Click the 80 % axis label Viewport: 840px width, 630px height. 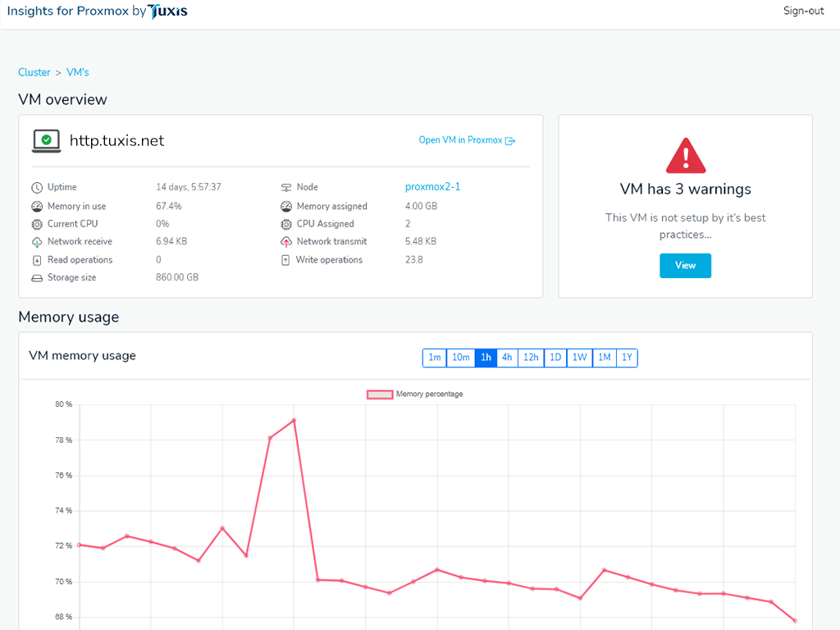click(x=63, y=404)
